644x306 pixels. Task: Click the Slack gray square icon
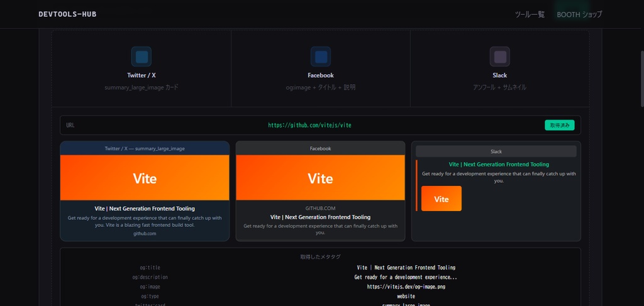[499, 57]
